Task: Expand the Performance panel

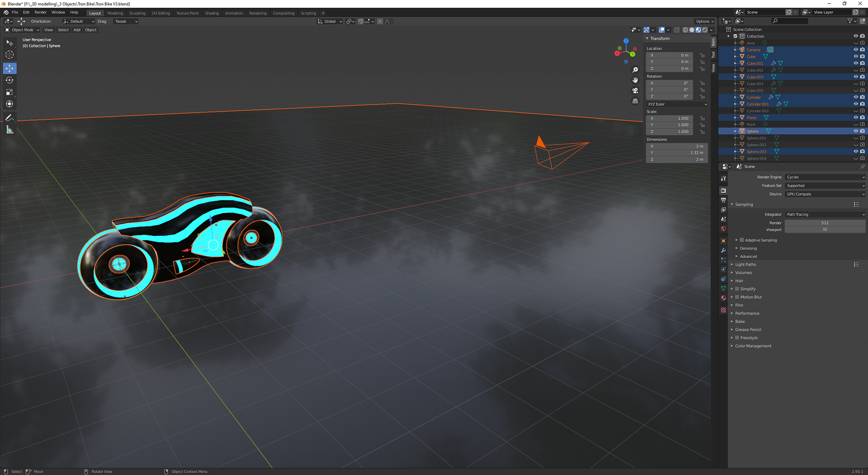Action: [x=747, y=313]
